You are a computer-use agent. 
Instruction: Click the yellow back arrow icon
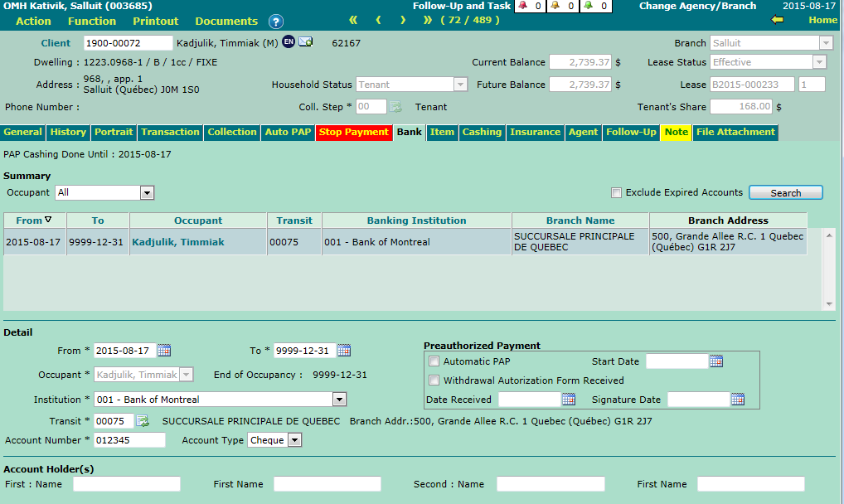tap(777, 20)
